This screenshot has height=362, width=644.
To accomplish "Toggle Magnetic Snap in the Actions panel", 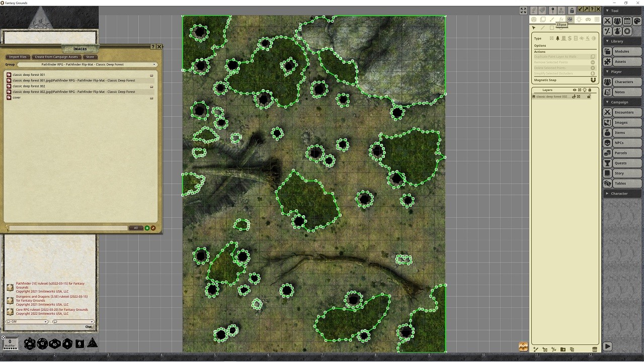I will 593,80.
